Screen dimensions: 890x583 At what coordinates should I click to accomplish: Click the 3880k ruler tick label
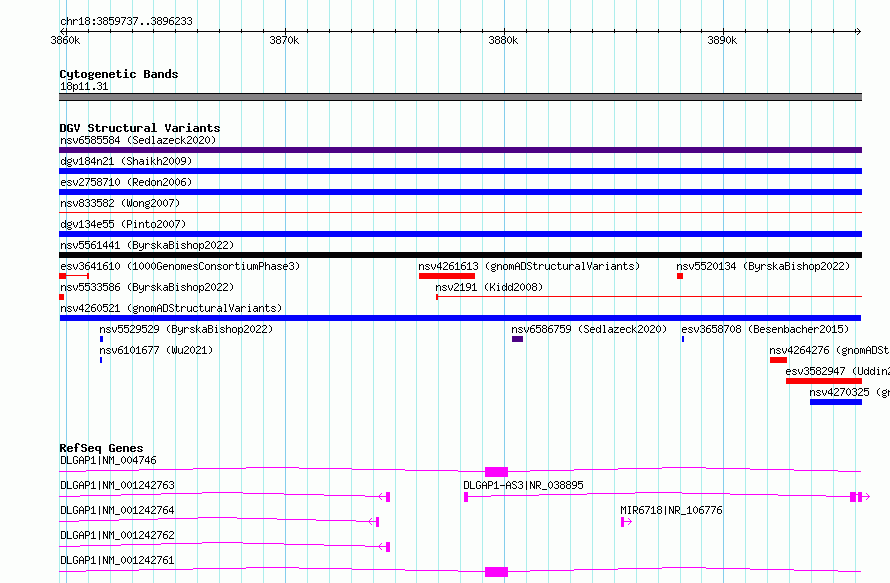tap(503, 40)
